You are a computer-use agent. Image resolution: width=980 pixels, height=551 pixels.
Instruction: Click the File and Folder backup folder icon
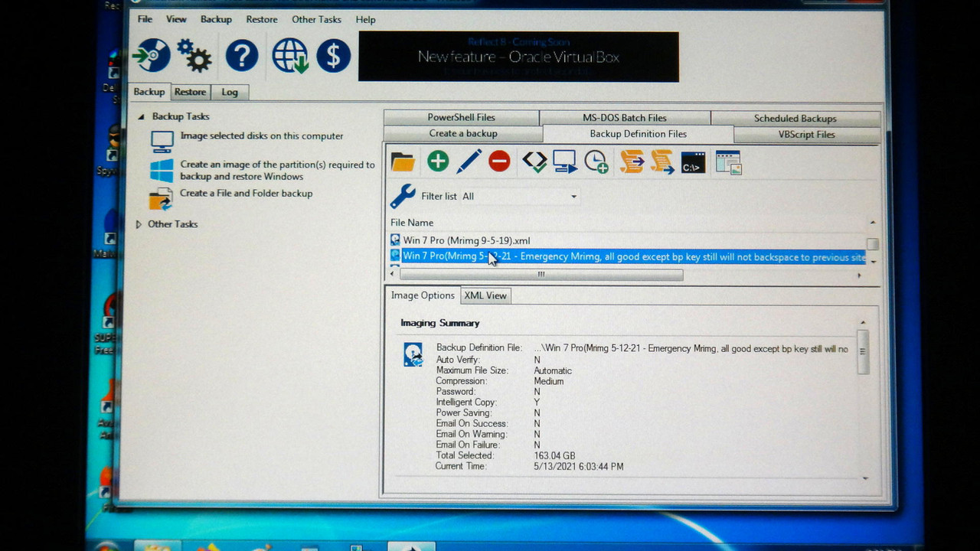coord(161,199)
